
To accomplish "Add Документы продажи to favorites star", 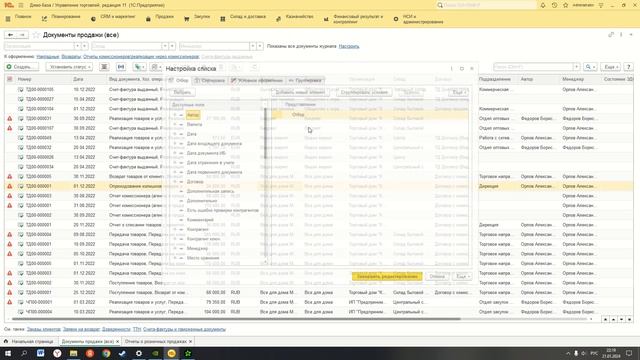I will (x=36, y=35).
